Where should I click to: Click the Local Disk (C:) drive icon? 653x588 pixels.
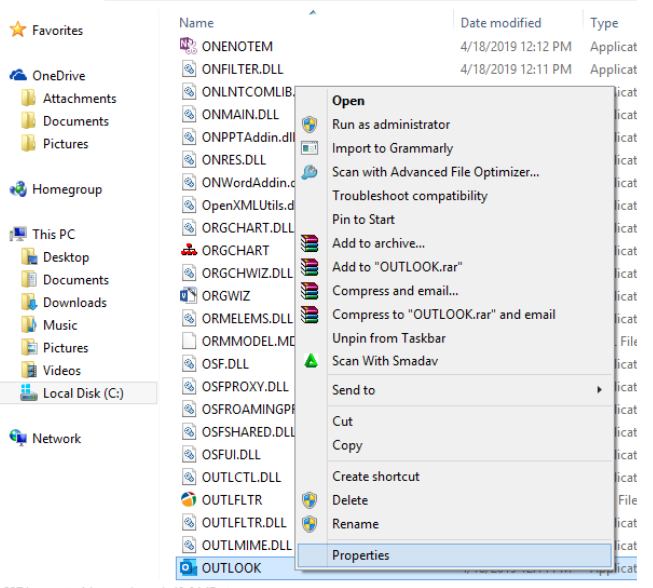coord(29,393)
